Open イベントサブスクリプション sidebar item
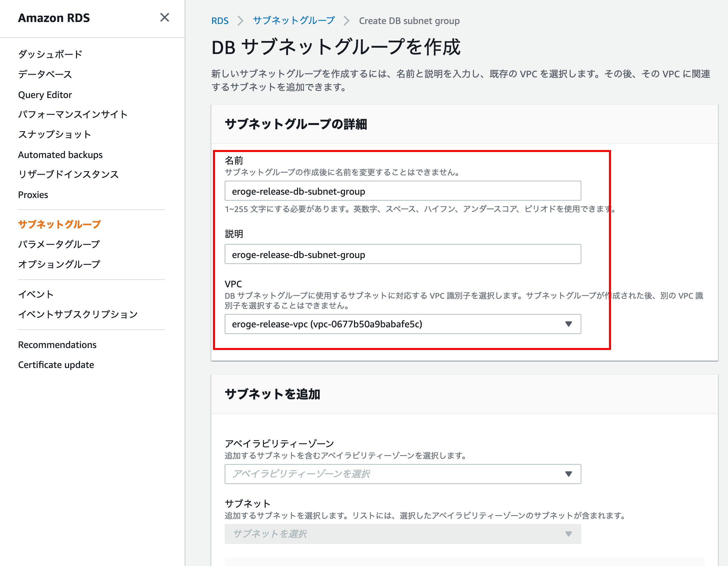Viewport: 728px width, 566px height. (x=78, y=314)
